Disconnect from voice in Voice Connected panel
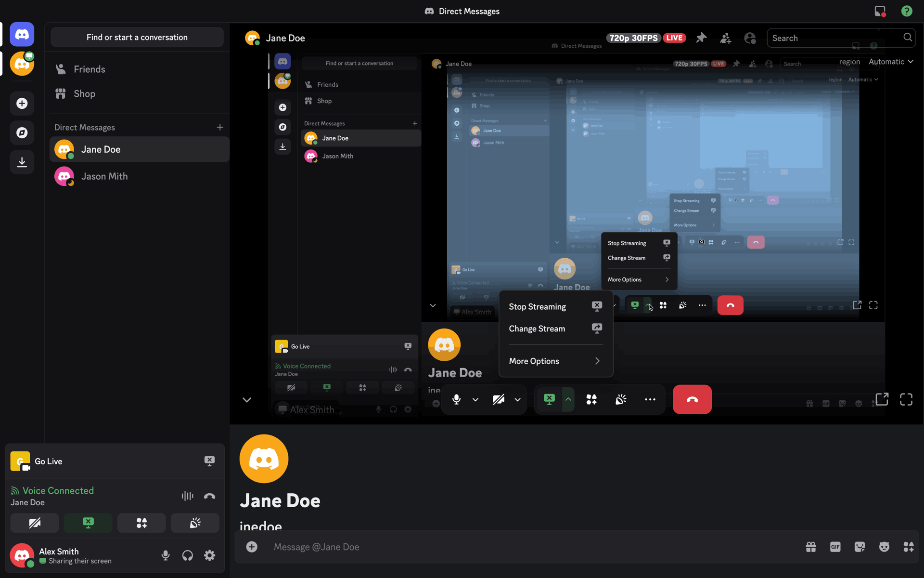 pyautogui.click(x=209, y=496)
